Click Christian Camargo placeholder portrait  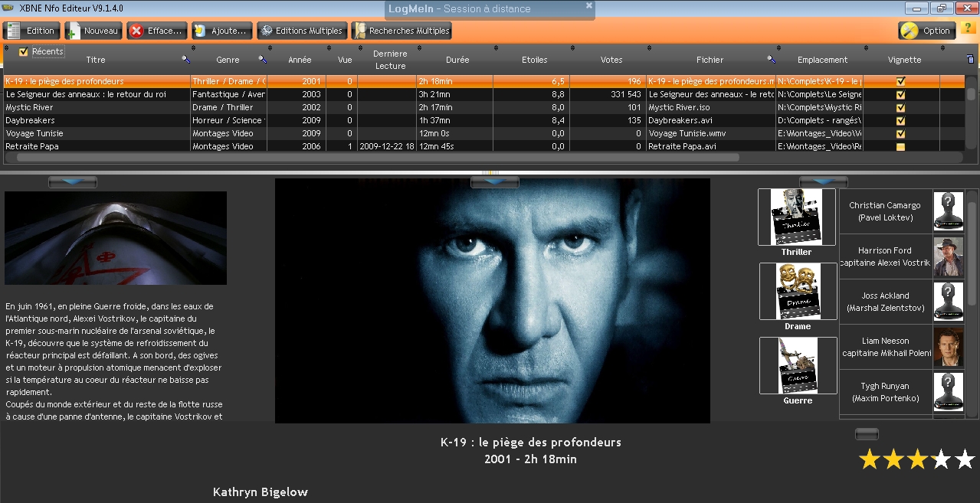tap(948, 211)
